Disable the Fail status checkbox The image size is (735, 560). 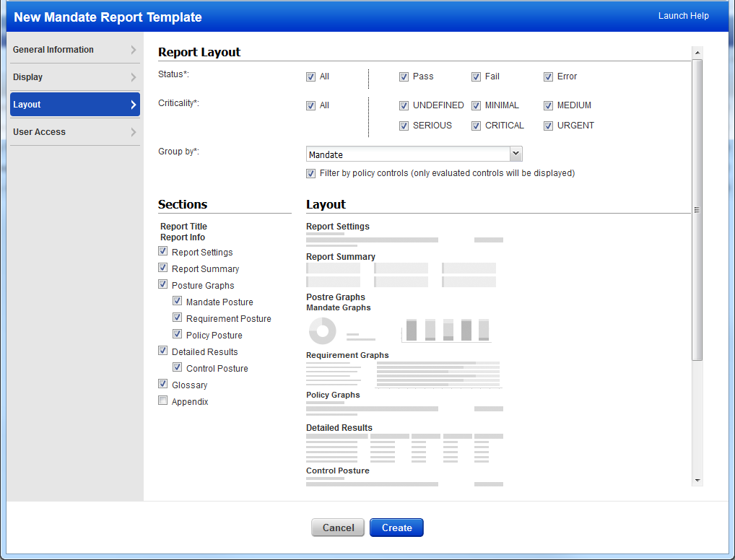[477, 76]
